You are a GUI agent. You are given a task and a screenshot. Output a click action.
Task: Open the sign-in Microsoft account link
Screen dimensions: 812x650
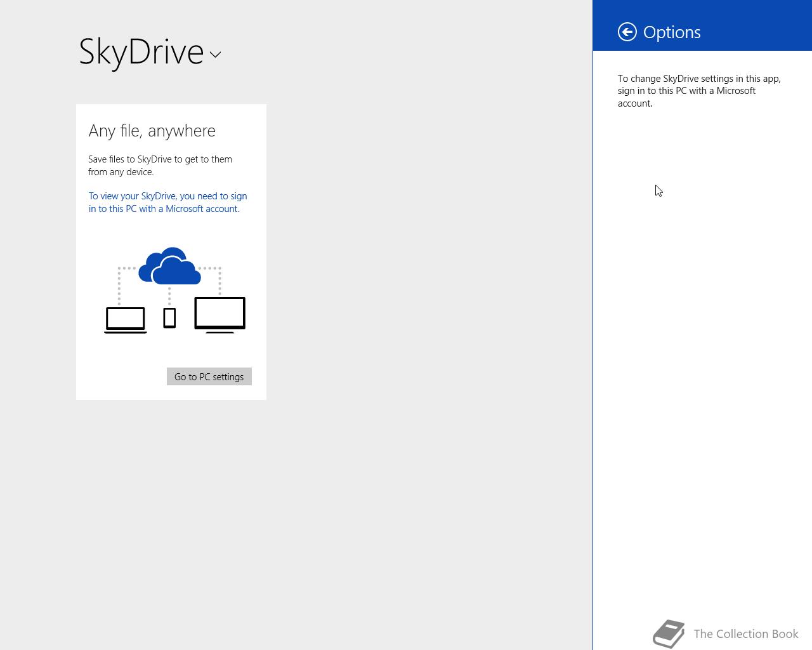tap(168, 202)
